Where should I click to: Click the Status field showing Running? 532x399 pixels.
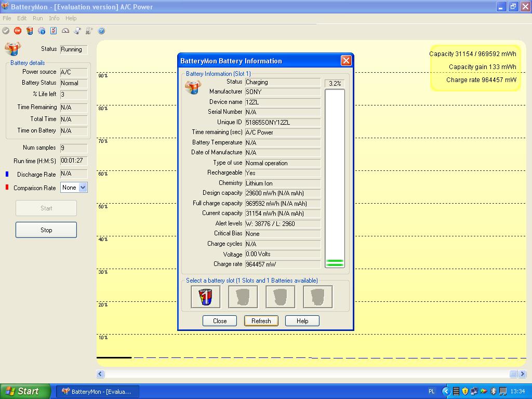tap(74, 49)
